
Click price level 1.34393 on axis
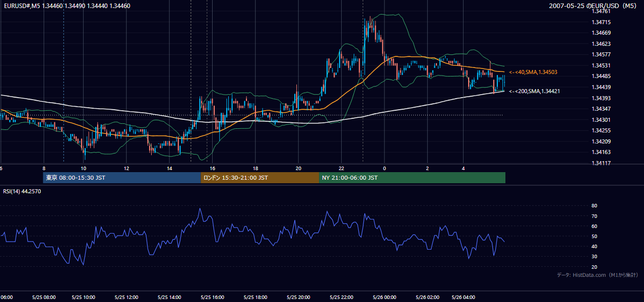pos(601,98)
